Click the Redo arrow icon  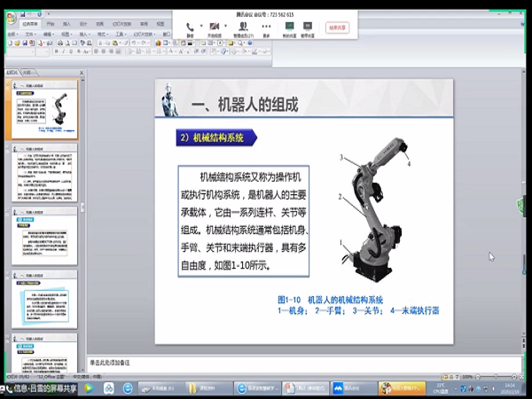(x=144, y=43)
